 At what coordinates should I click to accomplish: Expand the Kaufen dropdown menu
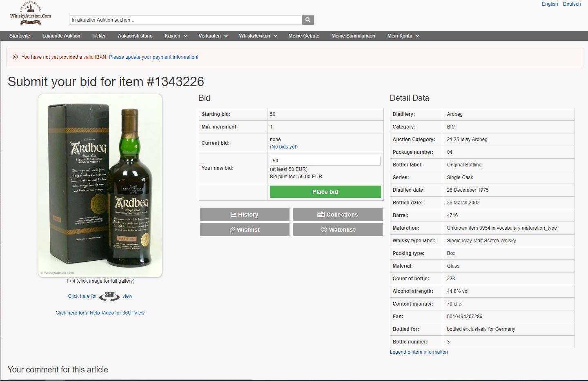pos(176,36)
